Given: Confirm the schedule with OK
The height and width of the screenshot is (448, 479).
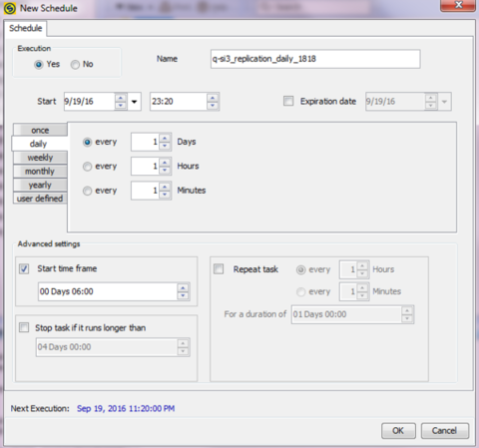Looking at the screenshot, I should click(x=398, y=431).
